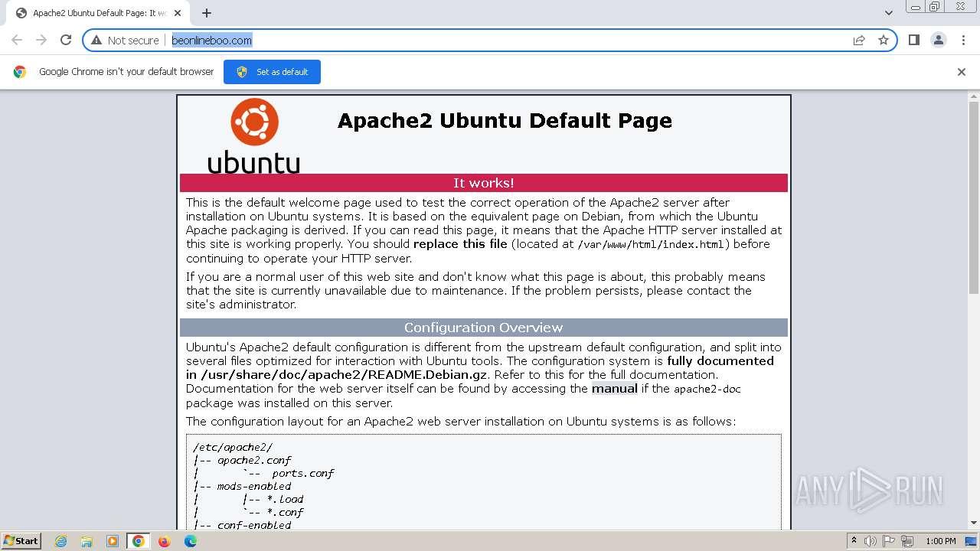980x551 pixels.
Task: Click the /etc/apache2/ line in the tree
Action: point(233,447)
